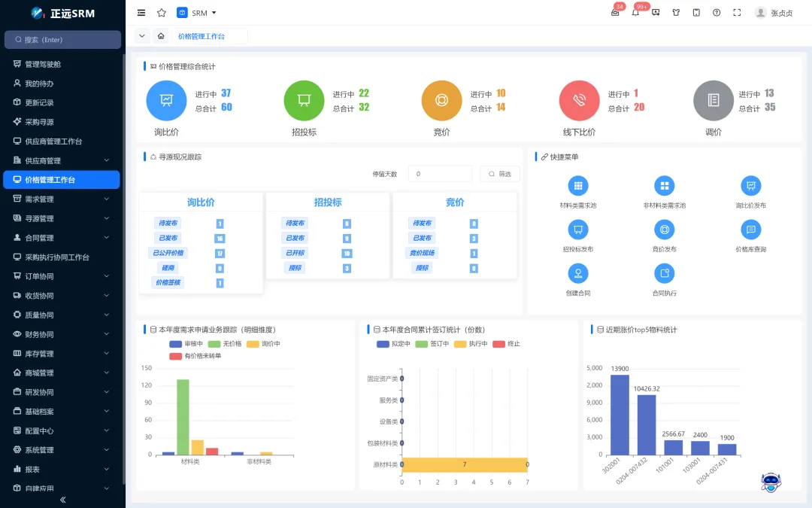The height and width of the screenshot is (508, 812).
Task: Toggle 拟定中 legend in contract chart
Action: 393,344
